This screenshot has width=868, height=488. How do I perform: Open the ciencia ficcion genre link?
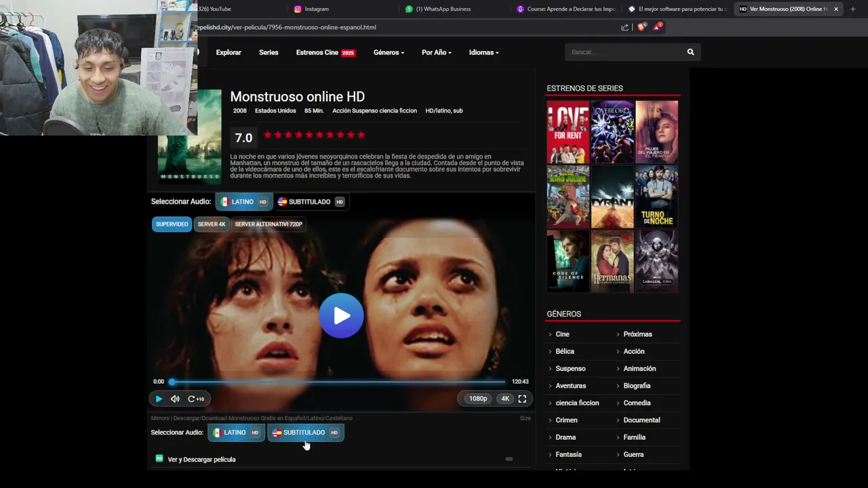tap(577, 403)
